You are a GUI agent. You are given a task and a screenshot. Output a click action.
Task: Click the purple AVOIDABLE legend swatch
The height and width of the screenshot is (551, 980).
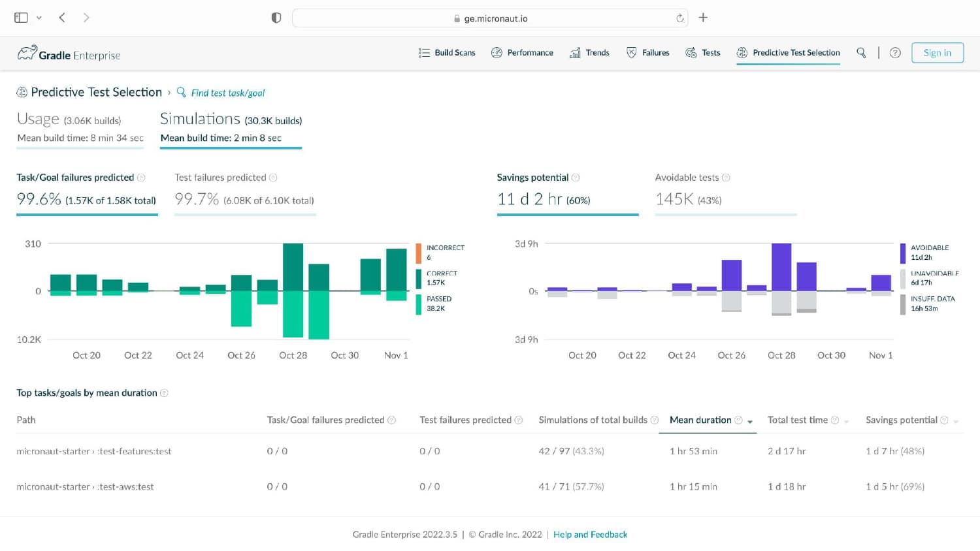point(903,253)
